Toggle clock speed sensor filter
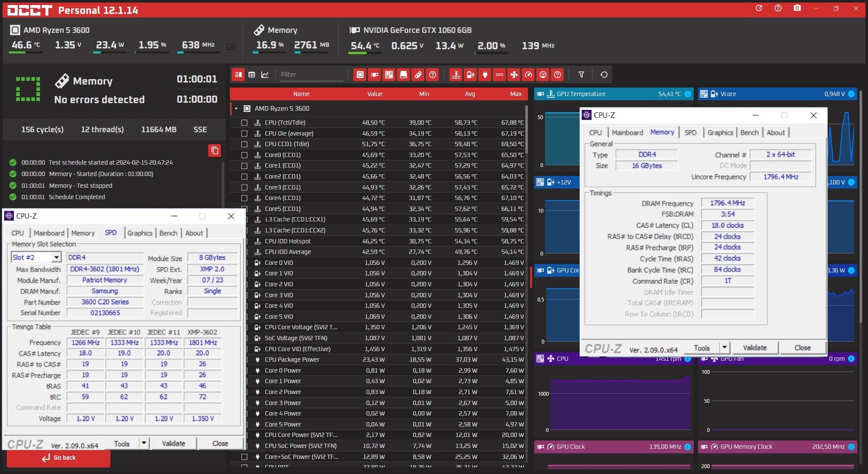The image size is (868, 474). [528, 75]
